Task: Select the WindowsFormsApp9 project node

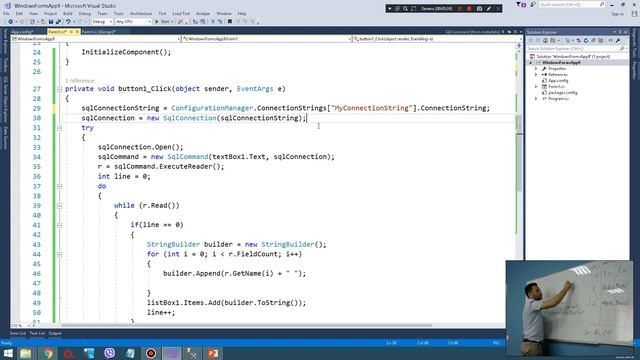Action: [561, 63]
